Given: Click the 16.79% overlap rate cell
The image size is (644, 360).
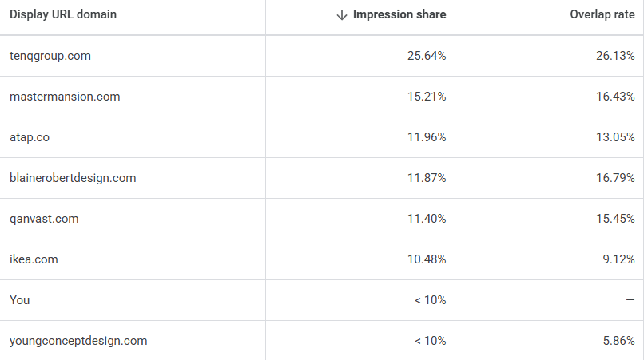Looking at the screenshot, I should (615, 178).
